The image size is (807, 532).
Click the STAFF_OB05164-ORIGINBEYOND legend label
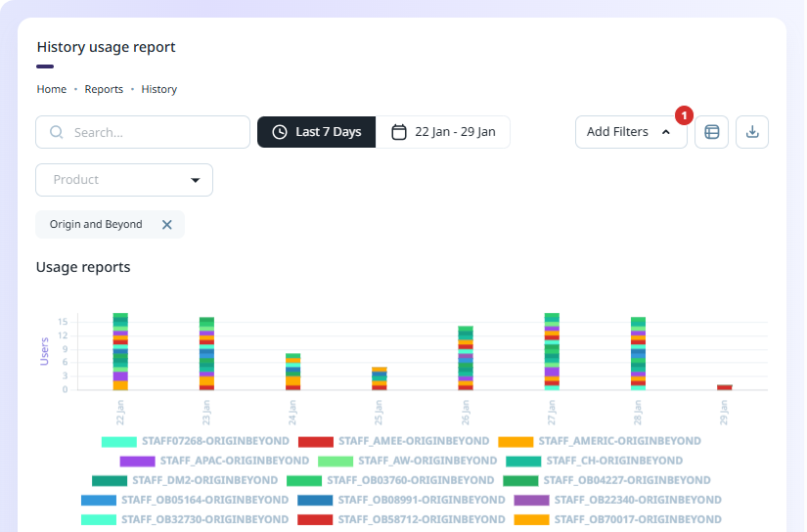click(x=204, y=500)
